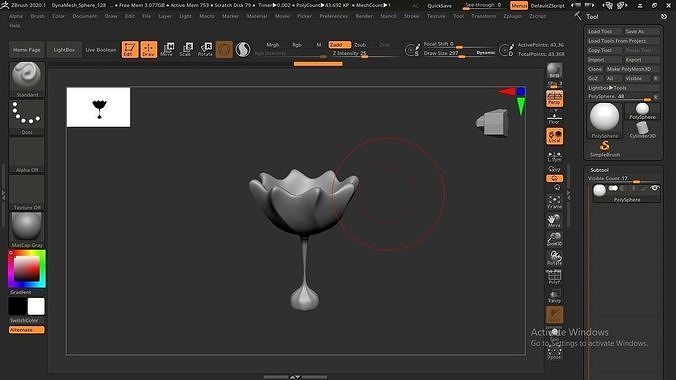Image resolution: width=676 pixels, height=380 pixels.
Task: Toggle the Floor grid button
Action: click(x=554, y=117)
